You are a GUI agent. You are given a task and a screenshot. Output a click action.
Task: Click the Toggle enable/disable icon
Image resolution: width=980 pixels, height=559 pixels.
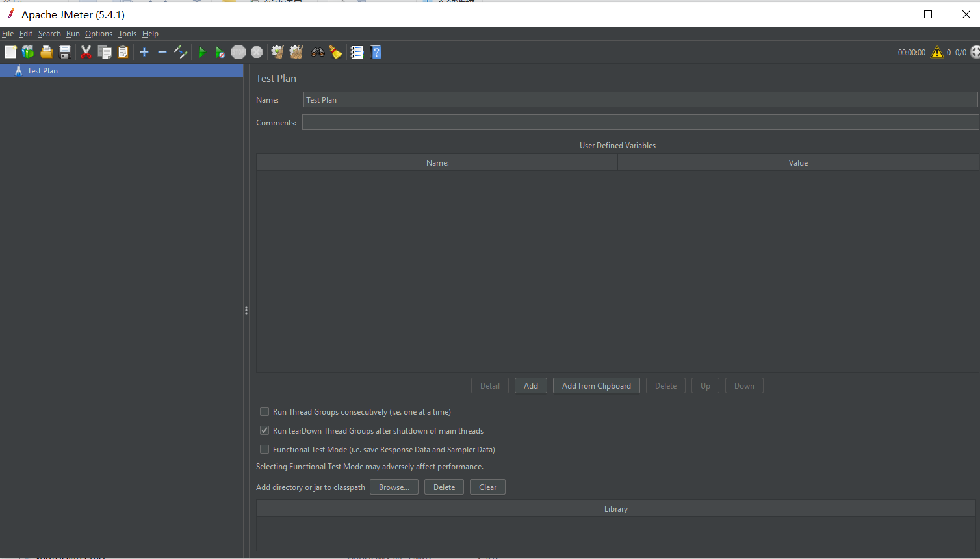click(181, 52)
